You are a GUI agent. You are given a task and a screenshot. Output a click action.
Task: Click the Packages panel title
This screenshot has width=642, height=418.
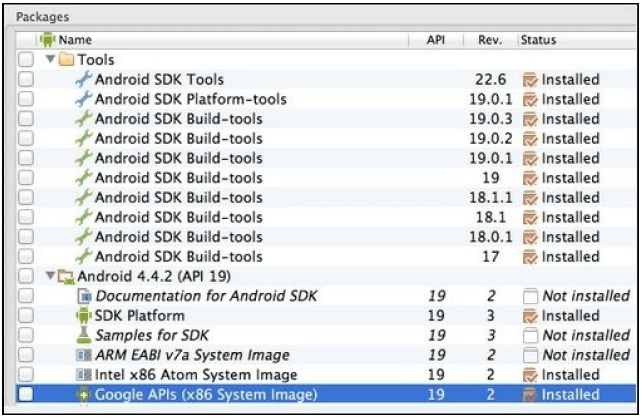[x=43, y=17]
